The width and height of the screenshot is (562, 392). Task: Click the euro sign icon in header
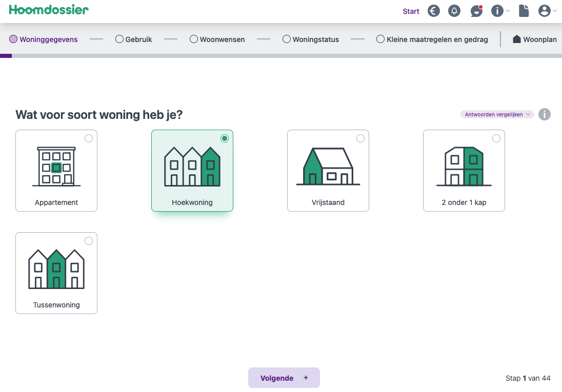coord(434,11)
